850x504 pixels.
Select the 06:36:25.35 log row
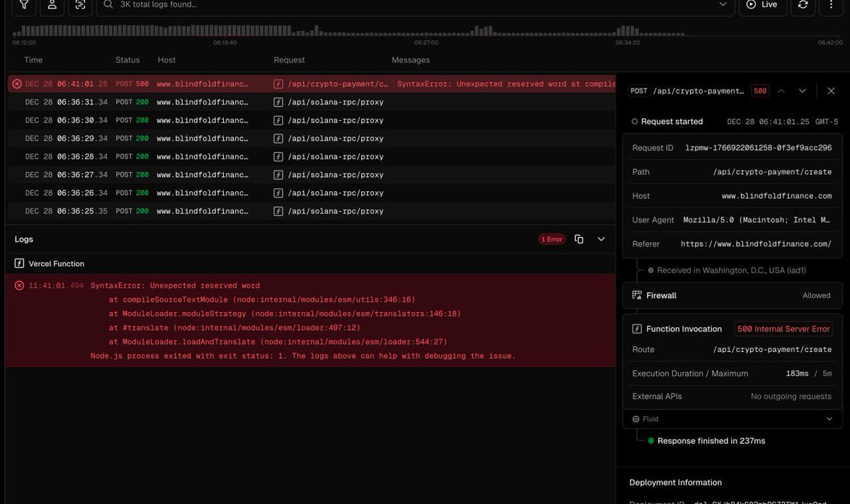(312, 211)
